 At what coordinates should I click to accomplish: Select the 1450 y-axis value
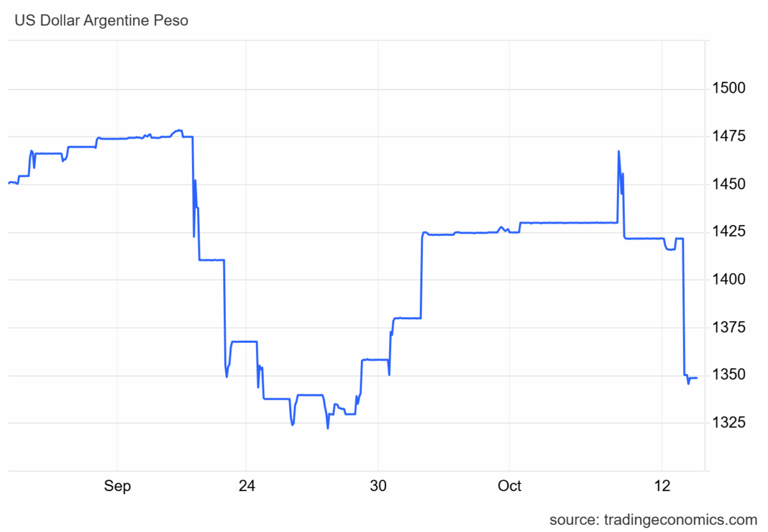pos(728,184)
